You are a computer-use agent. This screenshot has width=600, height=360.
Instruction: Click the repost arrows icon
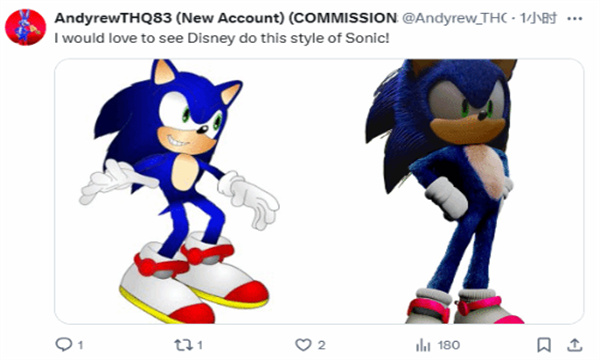coord(184,345)
